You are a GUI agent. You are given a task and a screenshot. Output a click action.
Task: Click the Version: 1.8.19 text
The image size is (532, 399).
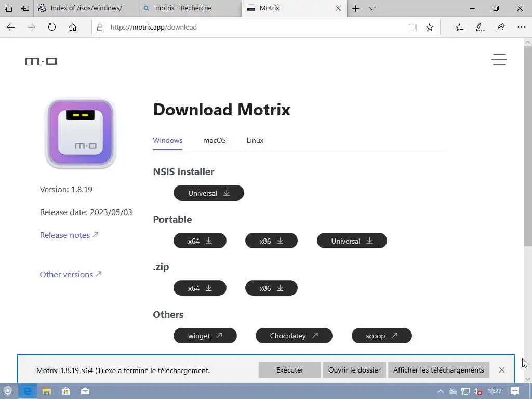click(x=66, y=189)
